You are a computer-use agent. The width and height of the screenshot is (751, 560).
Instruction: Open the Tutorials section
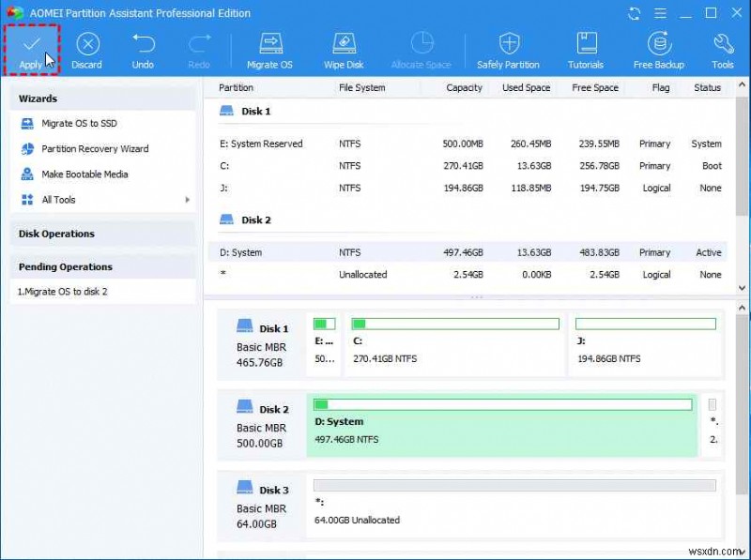coord(585,49)
